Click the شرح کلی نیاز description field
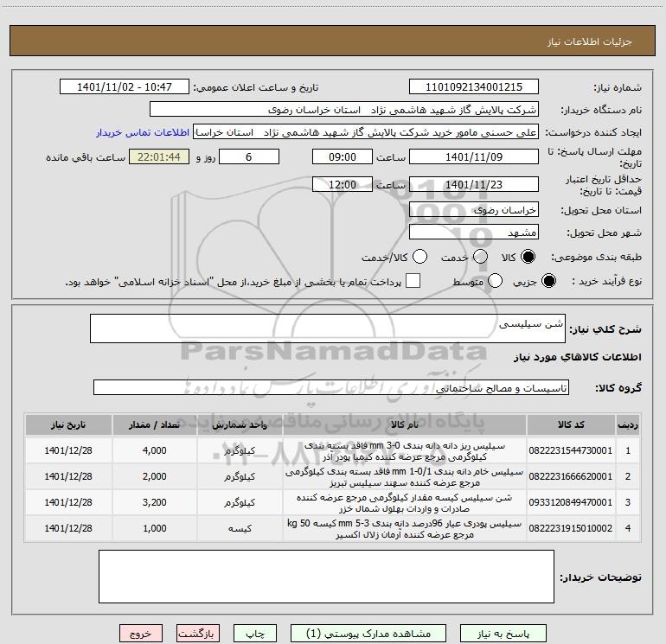This screenshot has width=666, height=644. [x=326, y=328]
